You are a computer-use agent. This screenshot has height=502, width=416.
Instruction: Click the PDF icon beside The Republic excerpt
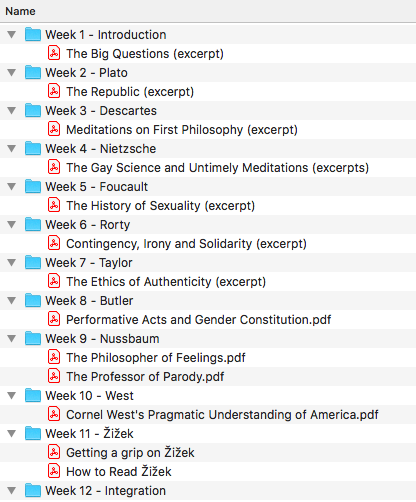54,91
